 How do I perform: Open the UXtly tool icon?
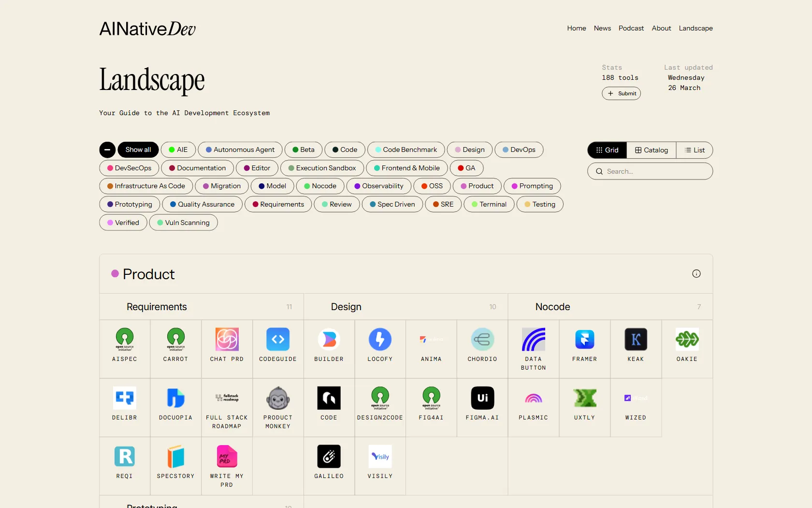coord(585,398)
